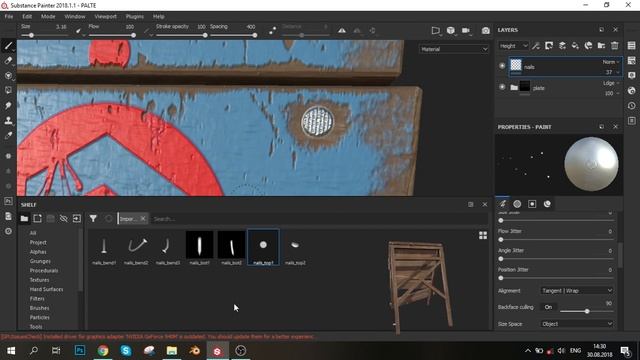640x360 pixels.
Task: Open the Mode menu
Action: pos(48,17)
